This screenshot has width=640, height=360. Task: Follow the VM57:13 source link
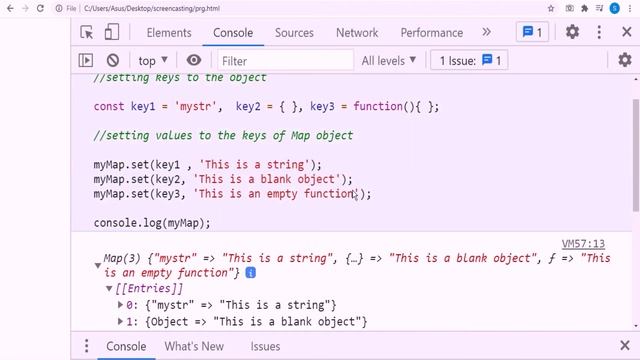[583, 244]
